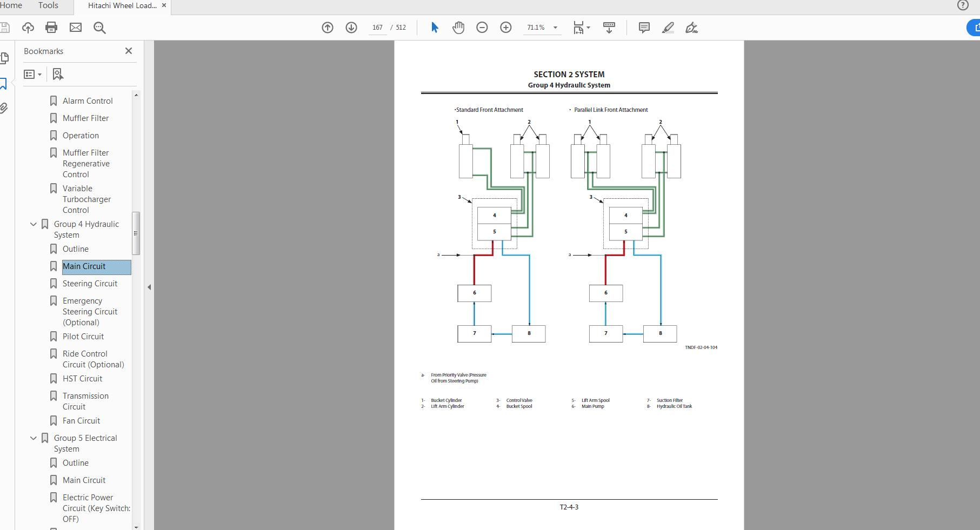Email the document using the envelope icon
The height and width of the screenshot is (530, 980).
75,28
